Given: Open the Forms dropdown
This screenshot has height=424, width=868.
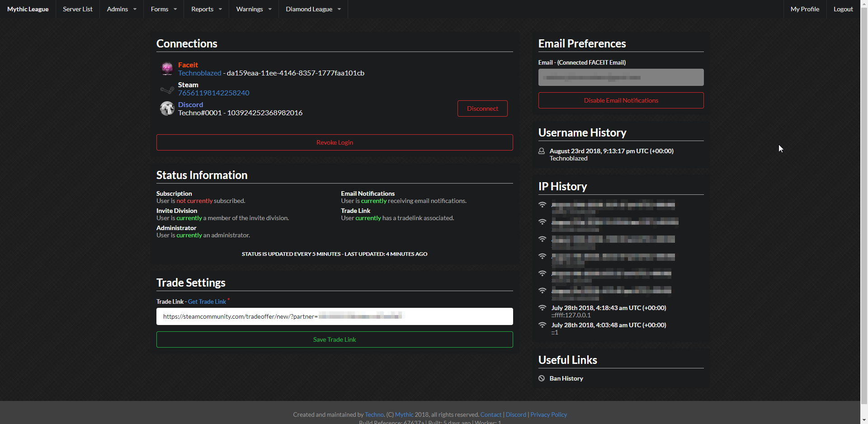Looking at the screenshot, I should pyautogui.click(x=164, y=9).
